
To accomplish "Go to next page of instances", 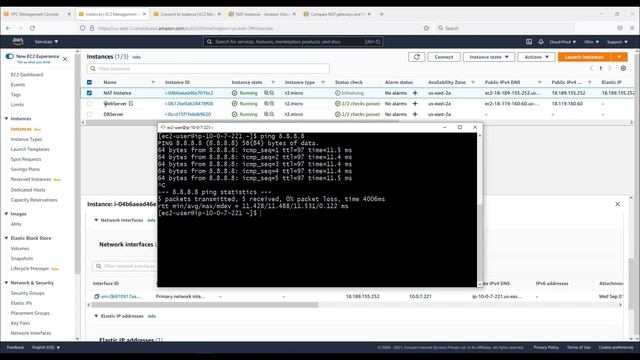I will coord(610,69).
